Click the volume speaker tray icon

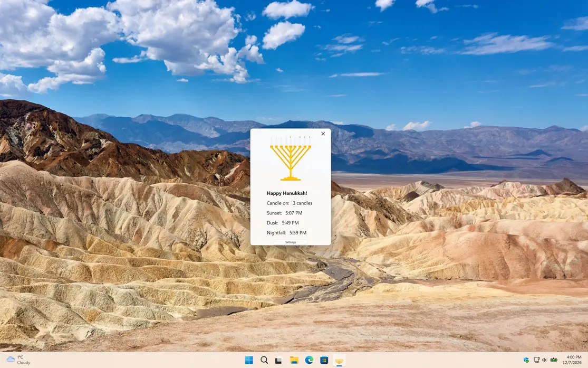click(544, 360)
